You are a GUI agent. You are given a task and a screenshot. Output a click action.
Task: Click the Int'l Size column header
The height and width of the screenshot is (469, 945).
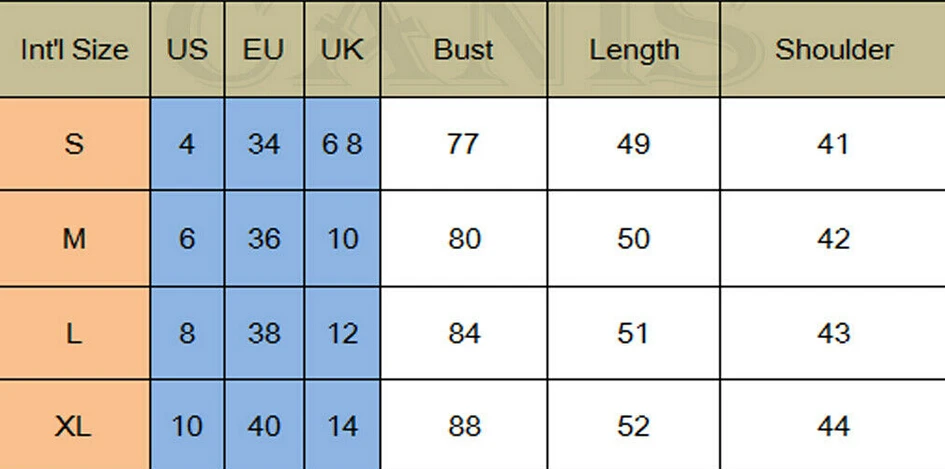click(74, 49)
